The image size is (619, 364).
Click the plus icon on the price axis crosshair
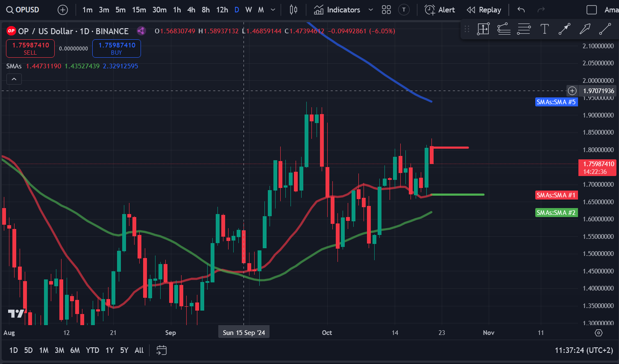(x=572, y=91)
